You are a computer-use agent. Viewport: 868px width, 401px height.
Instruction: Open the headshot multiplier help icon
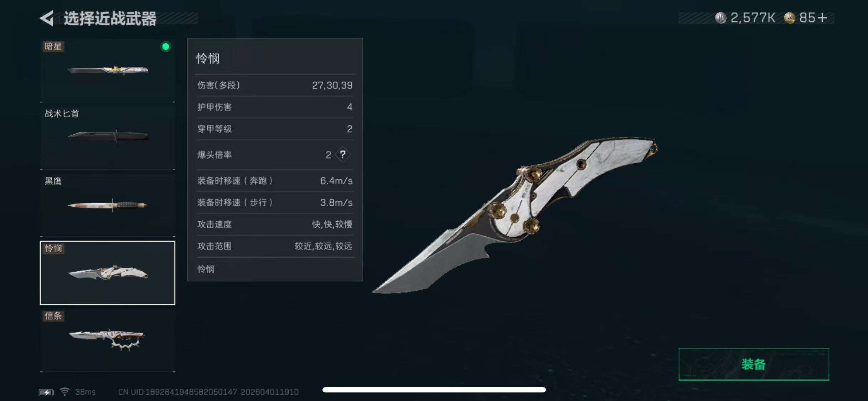pos(342,155)
